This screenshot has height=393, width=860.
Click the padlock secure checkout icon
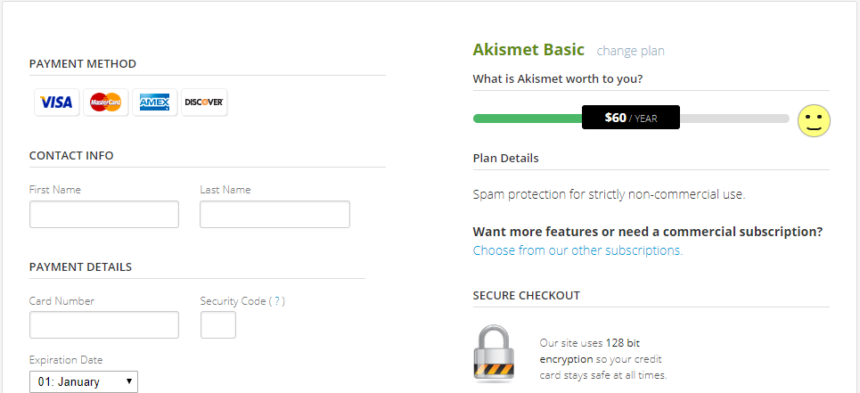click(x=494, y=354)
